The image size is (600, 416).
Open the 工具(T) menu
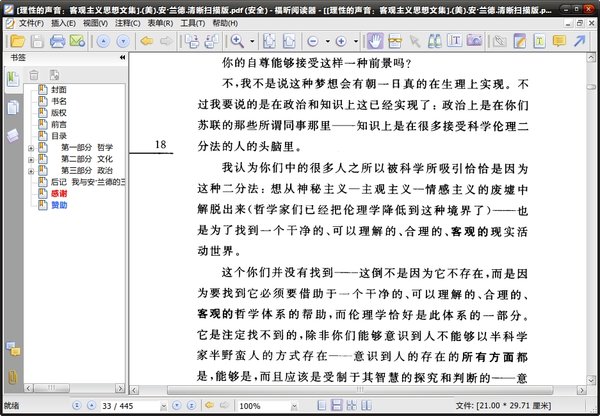(x=192, y=23)
